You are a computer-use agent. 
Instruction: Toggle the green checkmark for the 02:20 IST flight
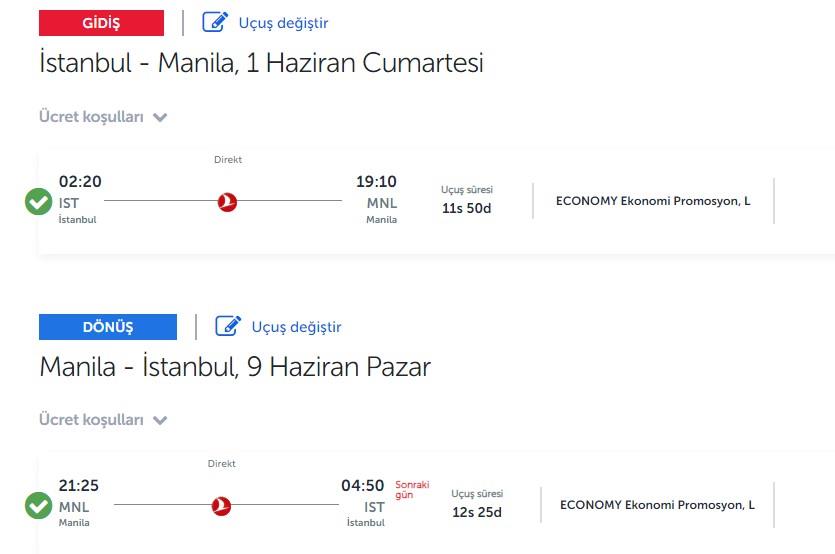click(x=38, y=202)
